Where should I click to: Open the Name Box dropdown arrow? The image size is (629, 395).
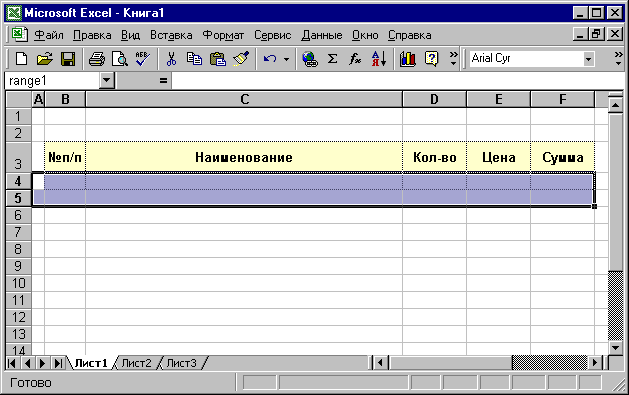[x=106, y=81]
